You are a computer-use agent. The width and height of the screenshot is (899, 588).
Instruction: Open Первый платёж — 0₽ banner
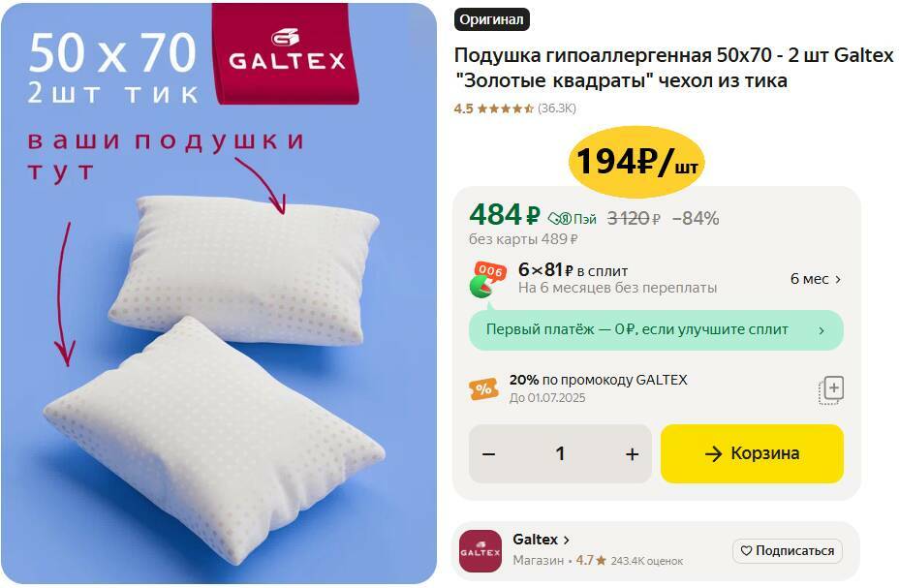pyautogui.click(x=656, y=330)
